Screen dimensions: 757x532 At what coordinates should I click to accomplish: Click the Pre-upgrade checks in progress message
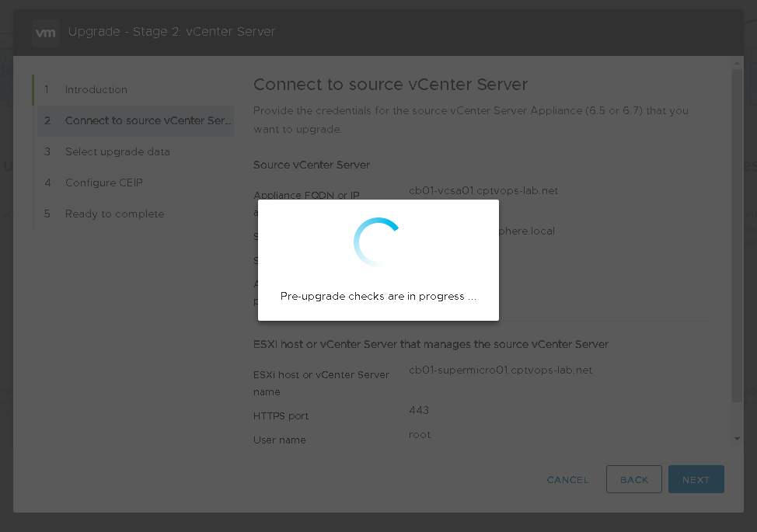click(378, 297)
